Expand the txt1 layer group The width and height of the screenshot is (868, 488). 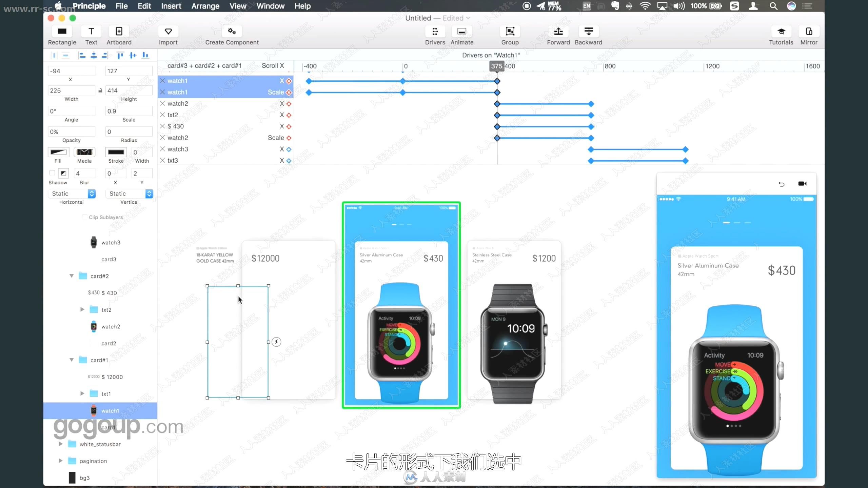point(82,393)
